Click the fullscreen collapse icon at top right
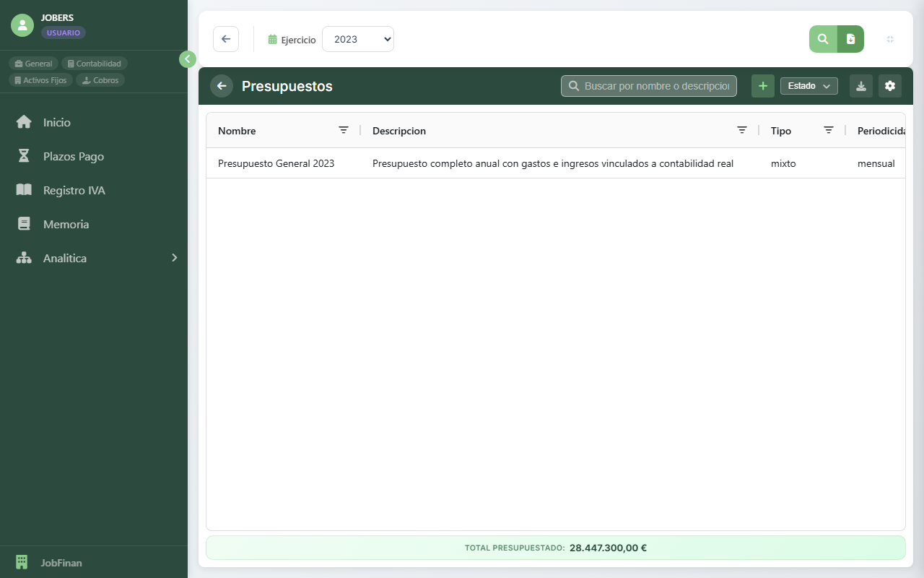This screenshot has height=578, width=924. [x=890, y=39]
